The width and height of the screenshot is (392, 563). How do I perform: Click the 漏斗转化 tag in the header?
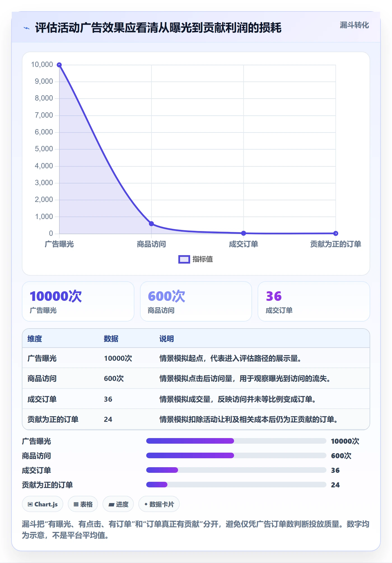click(x=354, y=25)
